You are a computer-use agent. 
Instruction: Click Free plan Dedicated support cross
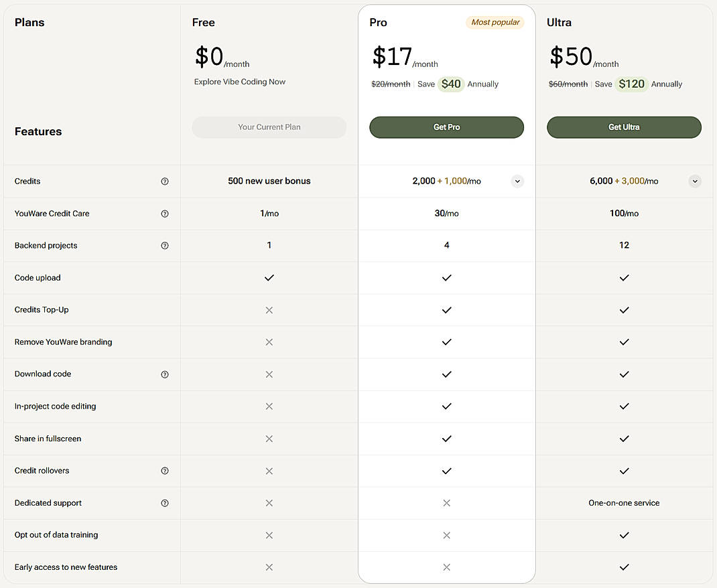(269, 503)
